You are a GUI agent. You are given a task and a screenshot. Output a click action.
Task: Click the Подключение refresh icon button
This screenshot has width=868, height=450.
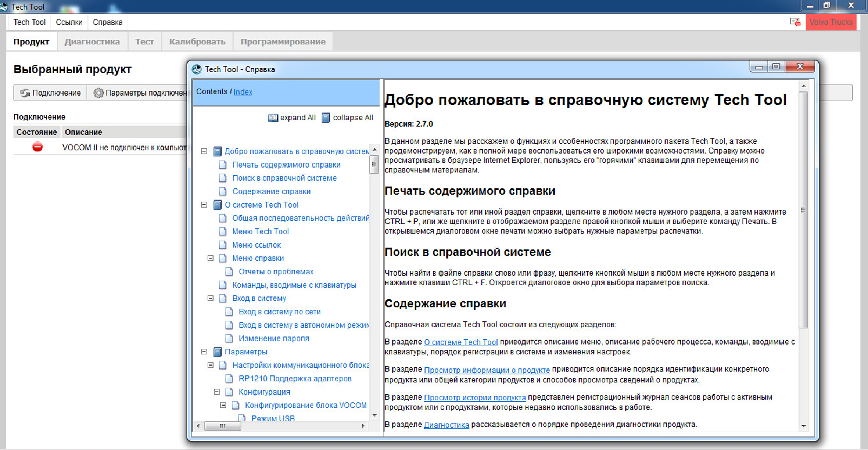[x=25, y=93]
